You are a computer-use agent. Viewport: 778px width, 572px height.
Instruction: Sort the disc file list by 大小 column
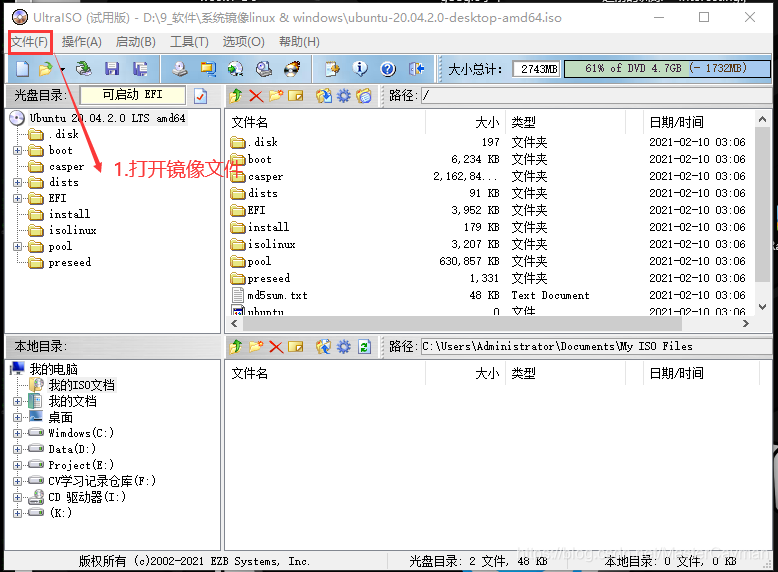[466, 122]
